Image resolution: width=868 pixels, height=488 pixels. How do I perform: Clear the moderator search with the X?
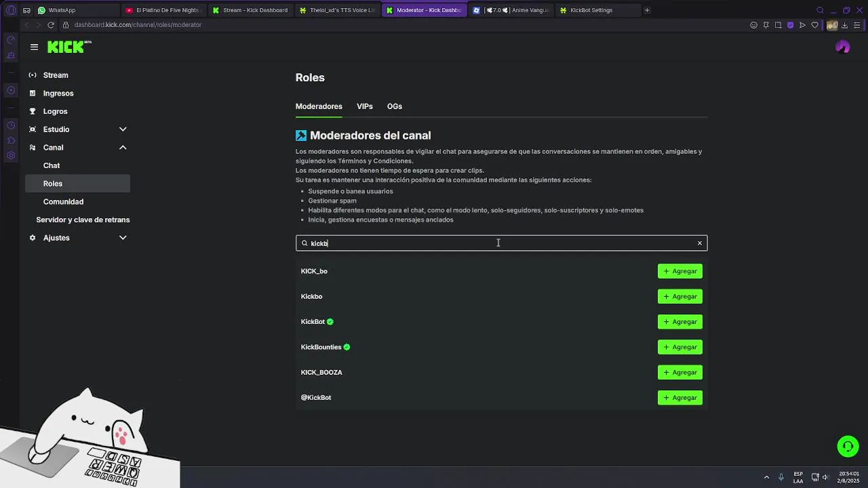700,243
